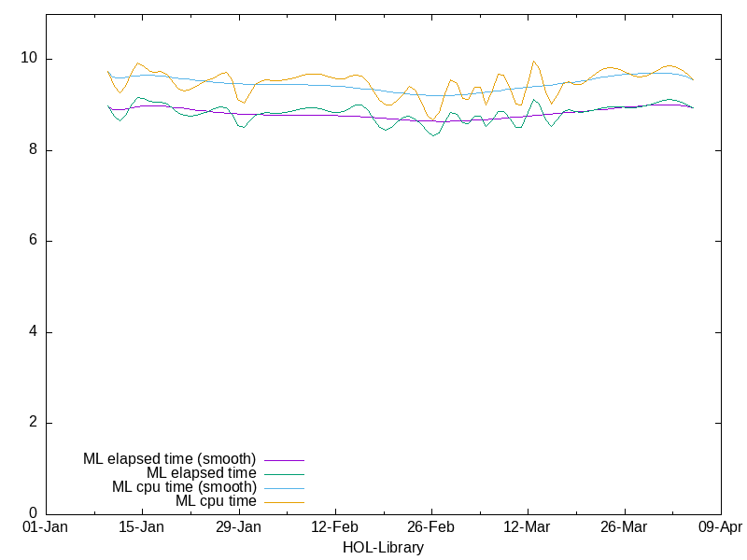Click the y-axis value 6 label

click(x=34, y=241)
